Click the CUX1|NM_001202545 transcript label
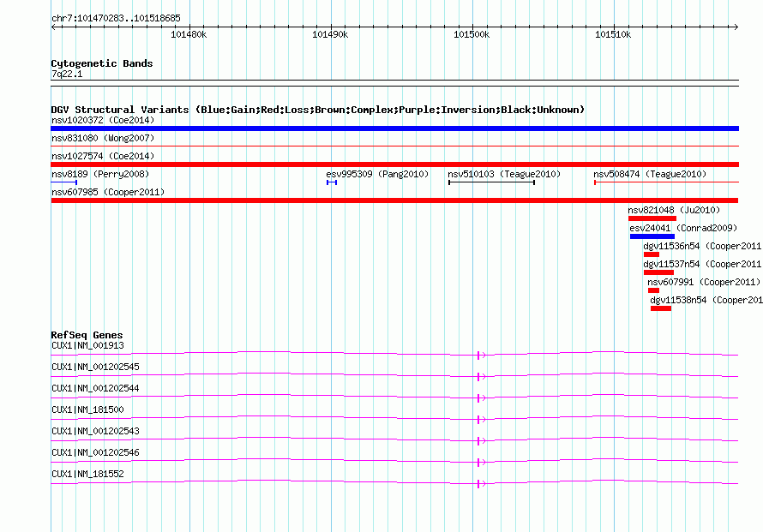The width and height of the screenshot is (763, 532). 95,368
